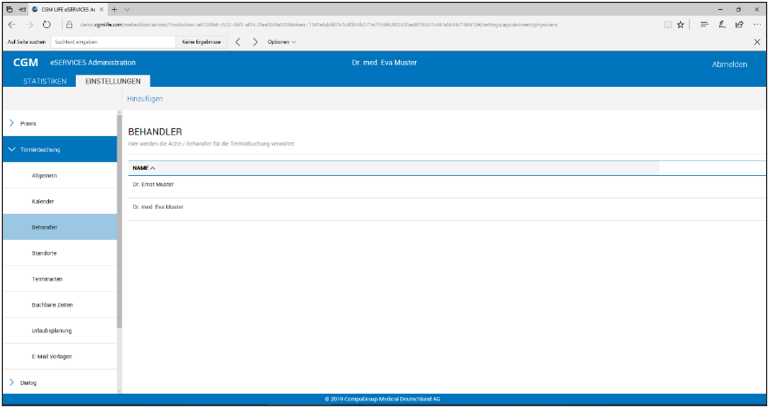Close the find-on-page bar

click(757, 42)
